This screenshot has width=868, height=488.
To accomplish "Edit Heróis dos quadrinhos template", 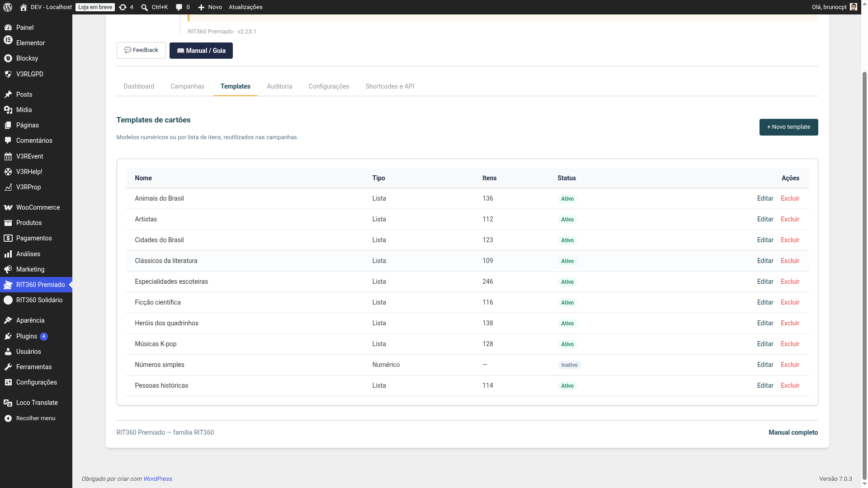I will 765,323.
